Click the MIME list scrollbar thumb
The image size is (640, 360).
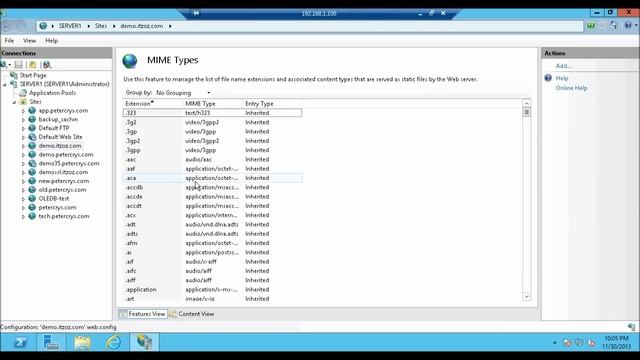(527, 112)
